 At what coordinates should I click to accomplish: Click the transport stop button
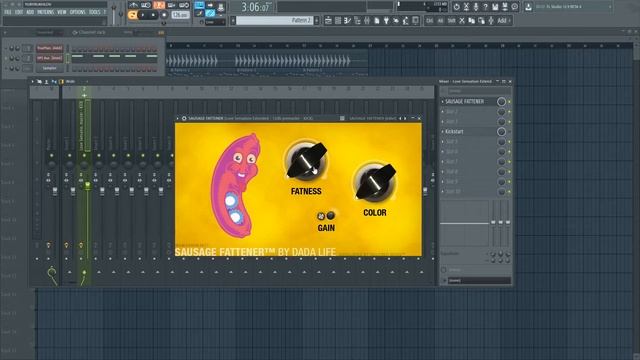pos(153,15)
